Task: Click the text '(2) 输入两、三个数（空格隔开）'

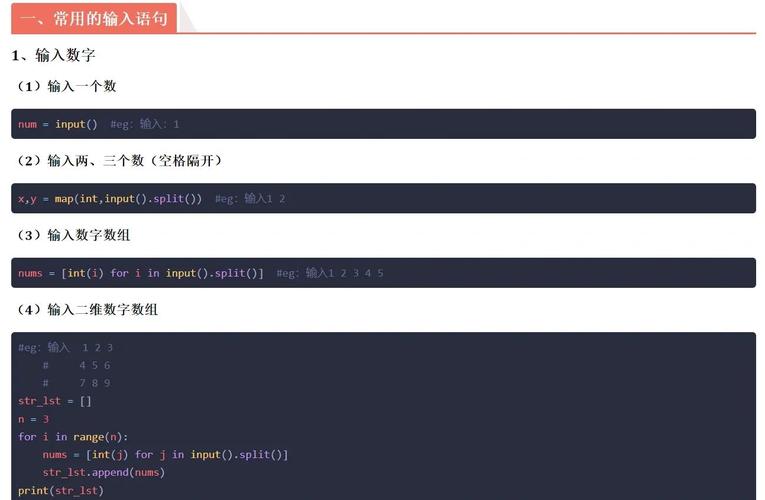Action: (x=119, y=160)
